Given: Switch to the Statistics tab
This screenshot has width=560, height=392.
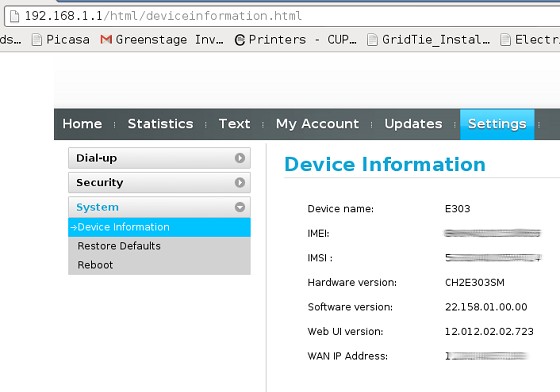Looking at the screenshot, I should [160, 124].
